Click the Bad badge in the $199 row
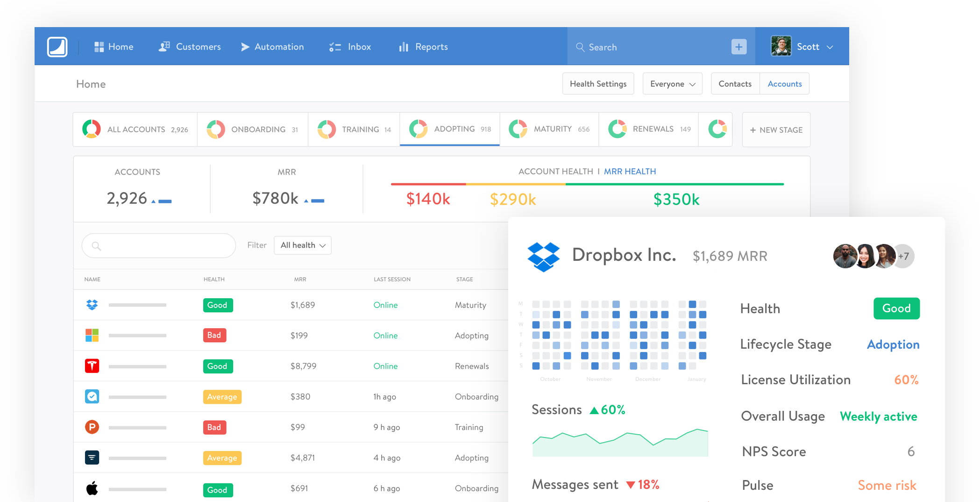Screen dimensions: 980x502 (x=214, y=335)
